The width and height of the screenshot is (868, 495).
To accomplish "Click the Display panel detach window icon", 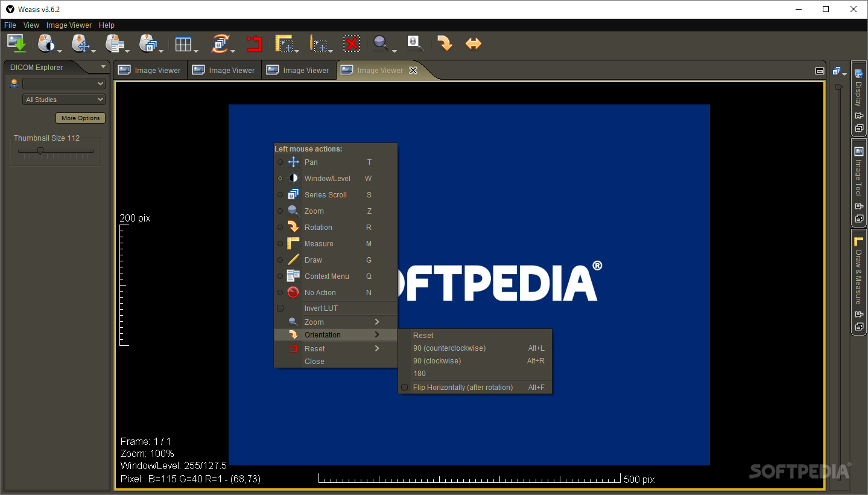I will 859,129.
